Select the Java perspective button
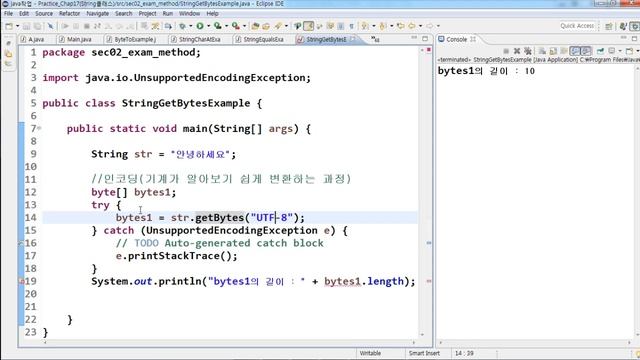The height and width of the screenshot is (360, 640). click(635, 26)
